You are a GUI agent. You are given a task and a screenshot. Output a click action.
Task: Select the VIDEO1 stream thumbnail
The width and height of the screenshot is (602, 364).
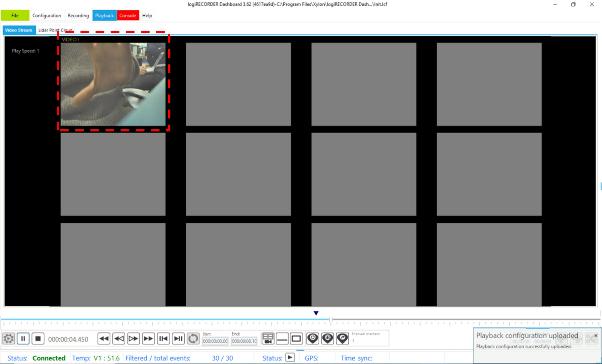[x=113, y=84]
